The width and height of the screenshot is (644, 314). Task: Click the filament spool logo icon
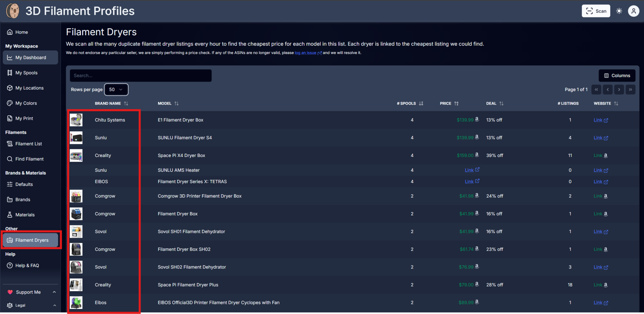point(13,11)
